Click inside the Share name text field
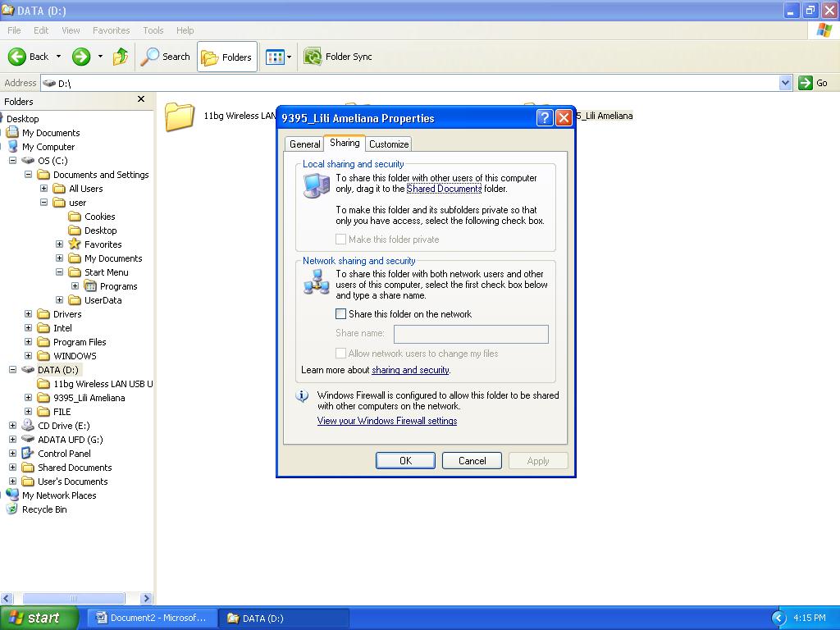840x630 pixels. pos(471,334)
